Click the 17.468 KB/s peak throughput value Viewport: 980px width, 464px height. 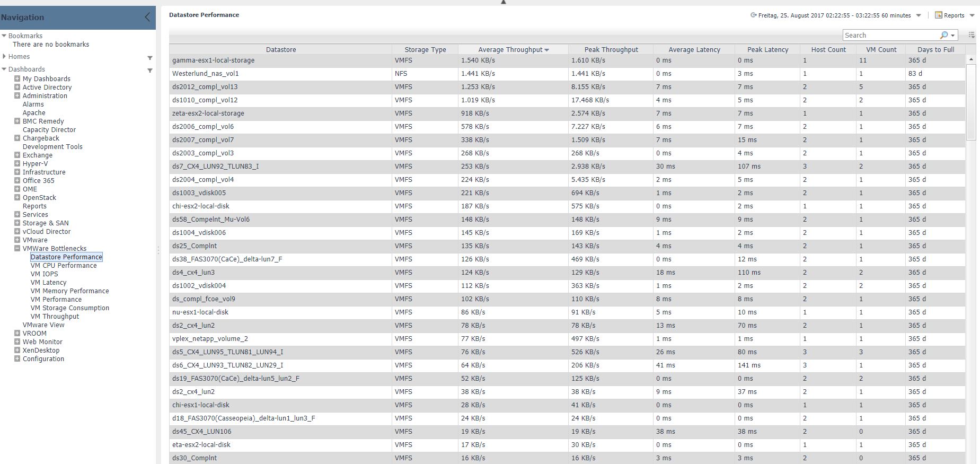(x=590, y=100)
